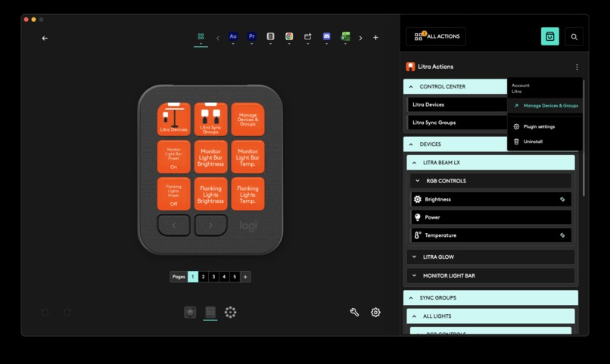
Task: Open ALL ACTIONS panel button
Action: tap(436, 36)
